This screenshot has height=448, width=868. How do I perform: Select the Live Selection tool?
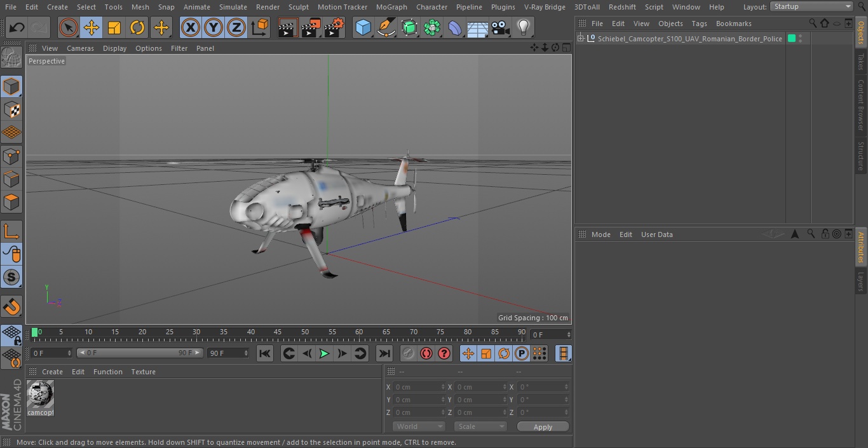[68, 27]
